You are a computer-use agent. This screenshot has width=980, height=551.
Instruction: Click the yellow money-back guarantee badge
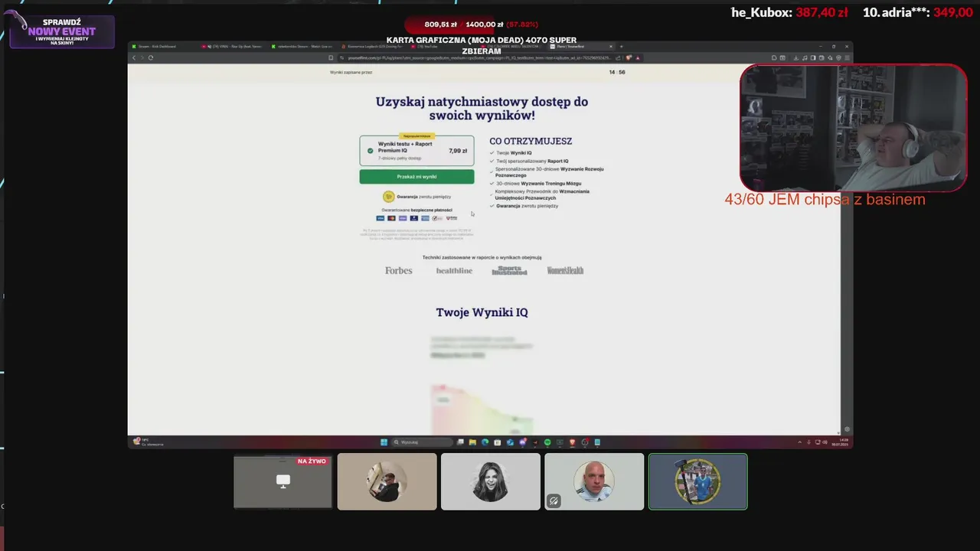(x=388, y=197)
